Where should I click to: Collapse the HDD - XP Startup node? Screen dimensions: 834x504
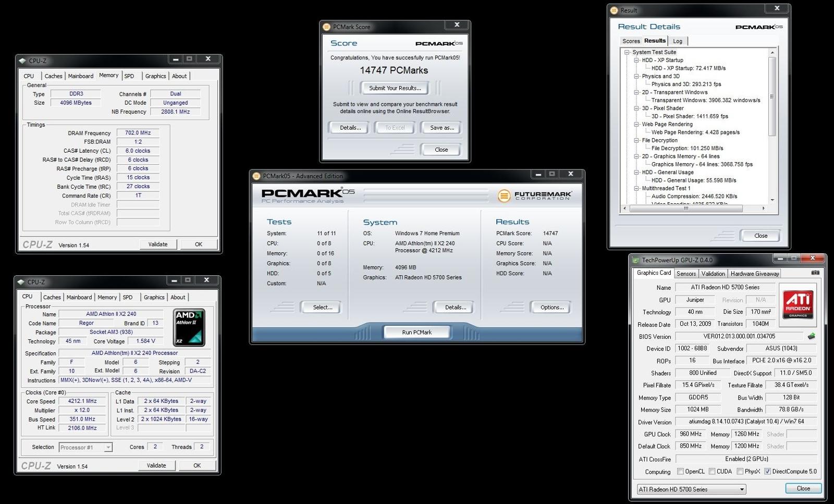(636, 60)
